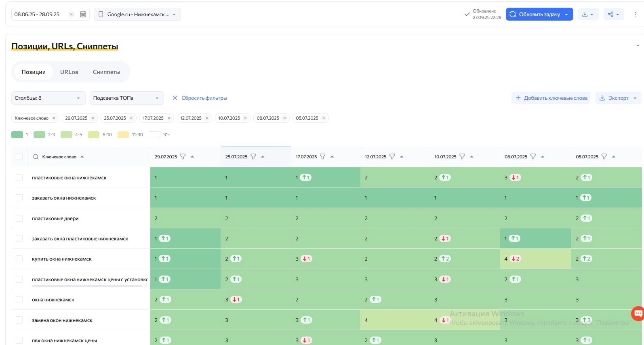
Task: Filter the 29.07.2025 column
Action: pos(183,157)
